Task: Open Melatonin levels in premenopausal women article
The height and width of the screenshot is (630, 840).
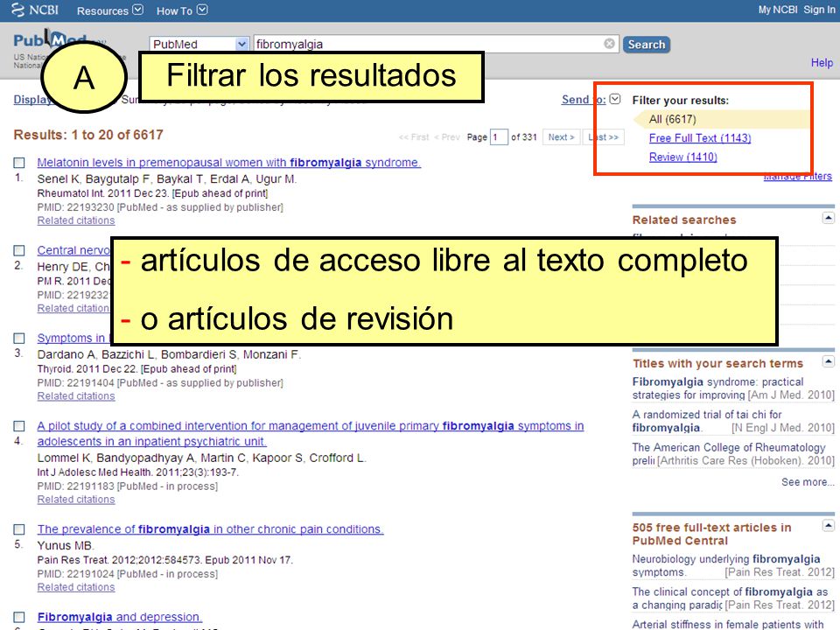Action: [228, 163]
